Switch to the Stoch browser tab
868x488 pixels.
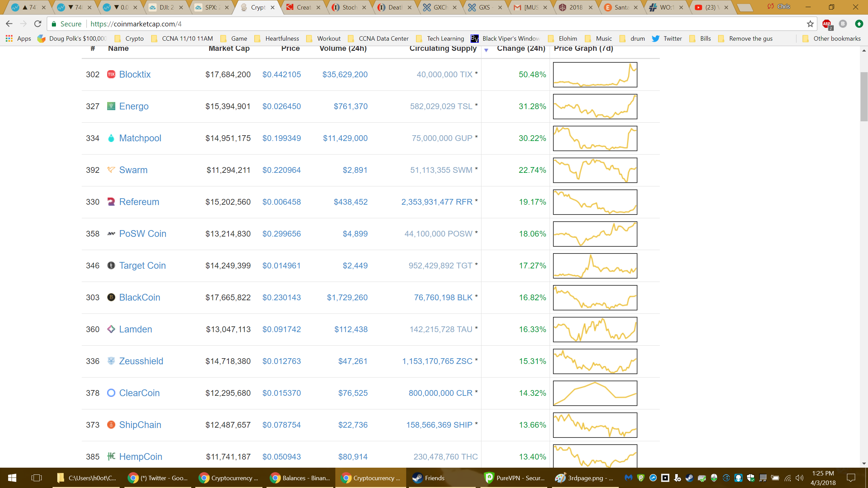349,7
